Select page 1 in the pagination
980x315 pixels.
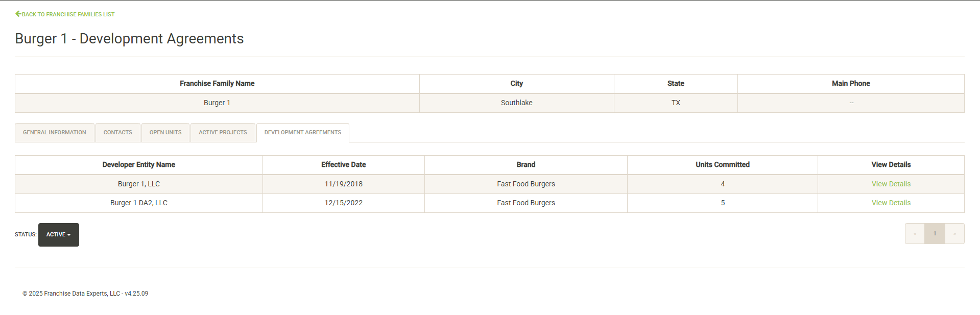click(x=935, y=234)
